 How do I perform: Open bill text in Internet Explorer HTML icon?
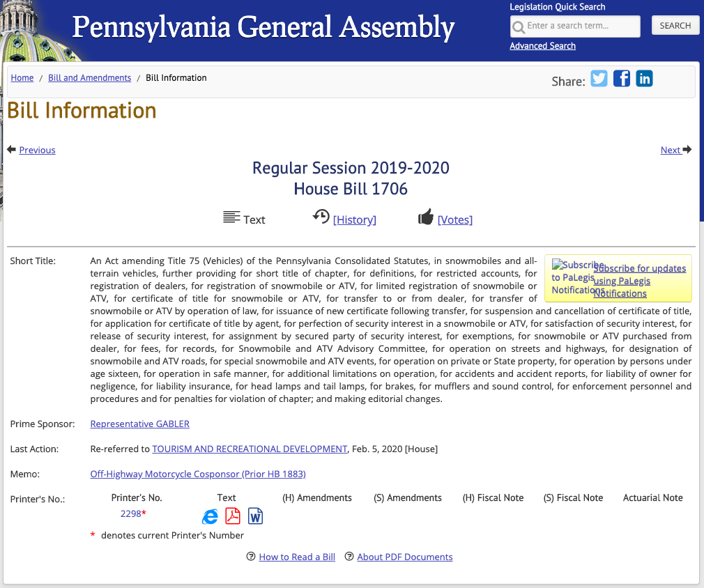(x=210, y=517)
